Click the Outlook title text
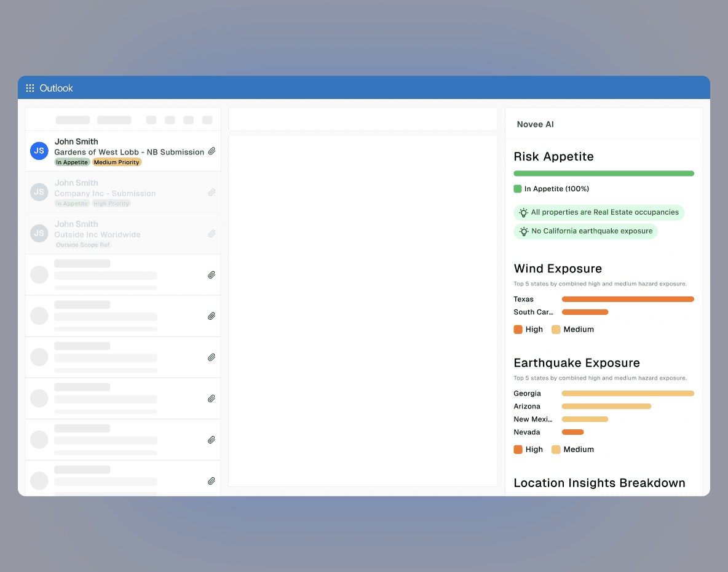Viewport: 728px width, 572px height. 56,88
